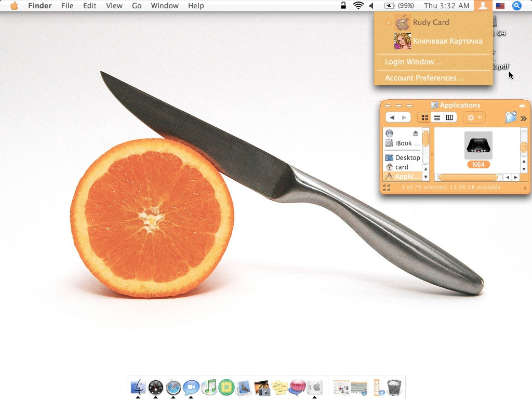Click horizontal scrollbar thumb in Applications window
This screenshot has height=399, width=532.
point(468,177)
